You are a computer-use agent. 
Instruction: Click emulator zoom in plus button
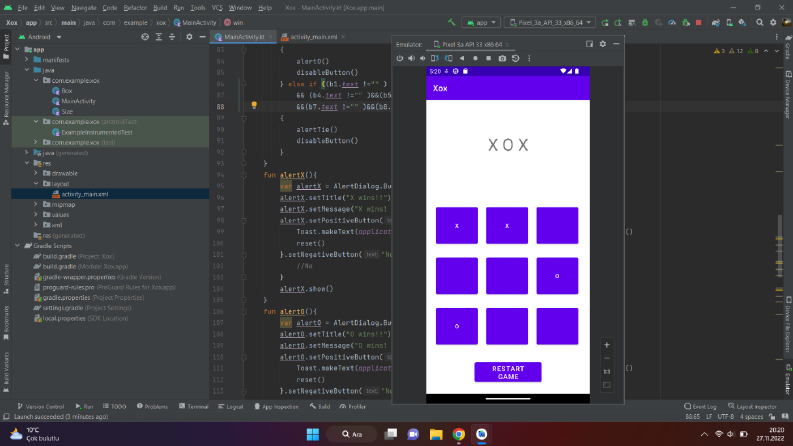coord(607,345)
